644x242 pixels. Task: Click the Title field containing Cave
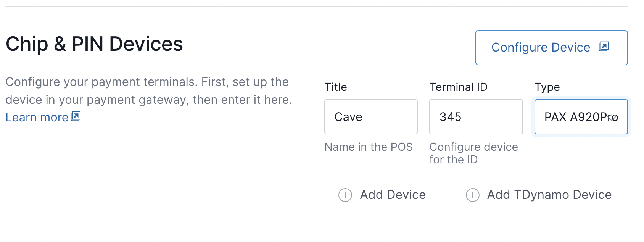370,117
